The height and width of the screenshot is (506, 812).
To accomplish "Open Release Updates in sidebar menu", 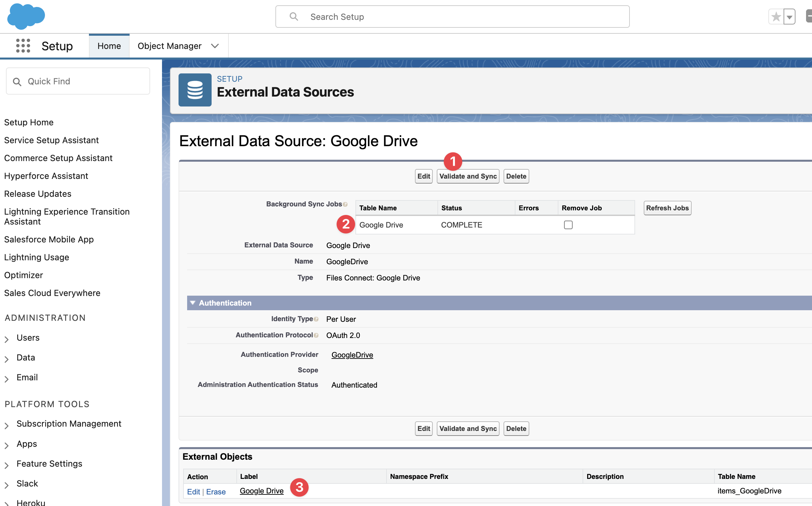I will pos(38,194).
